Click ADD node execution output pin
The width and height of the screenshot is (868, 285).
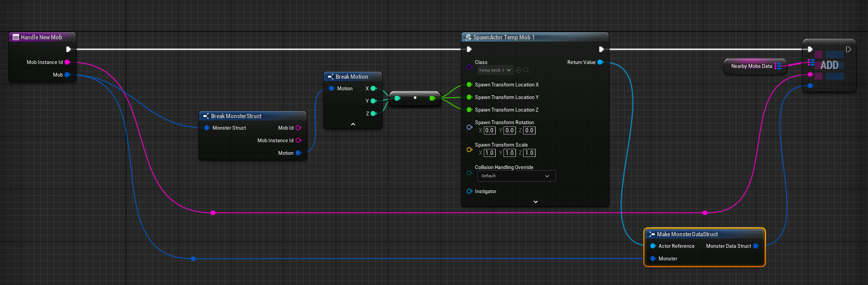pyautogui.click(x=848, y=49)
